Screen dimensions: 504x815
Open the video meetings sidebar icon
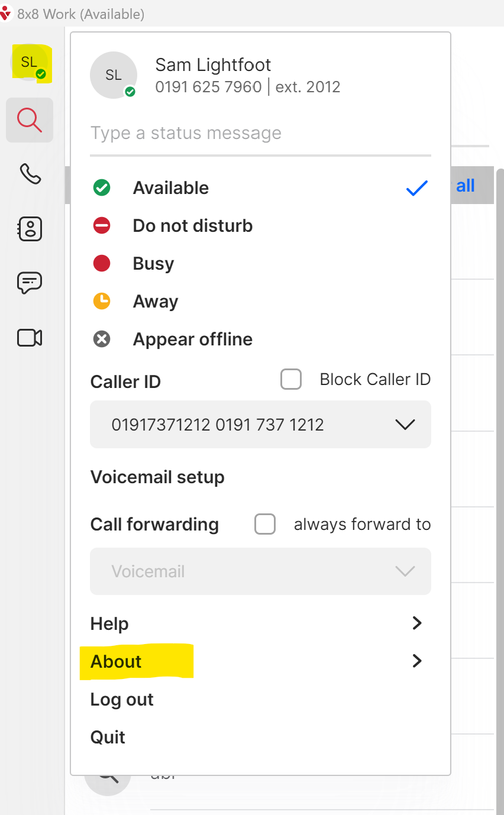coord(30,338)
